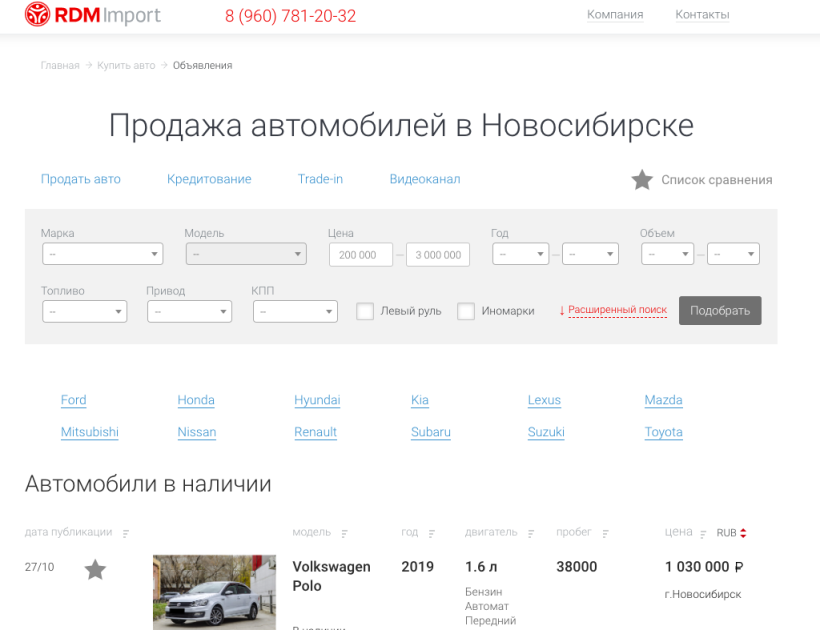Switch the RUB currency selector
This screenshot has height=630, width=820.
731,533
